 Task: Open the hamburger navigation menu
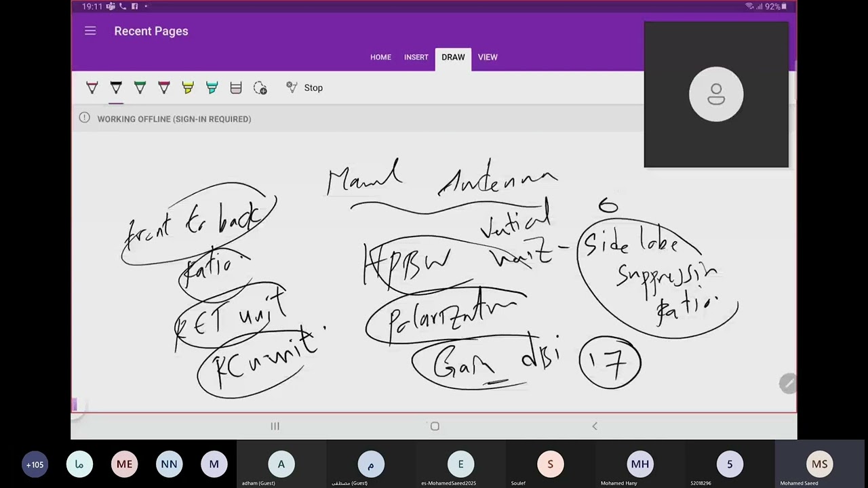(90, 31)
